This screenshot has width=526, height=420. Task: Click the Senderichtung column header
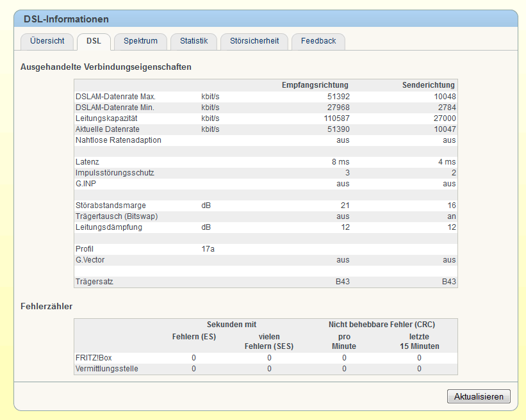click(x=429, y=85)
